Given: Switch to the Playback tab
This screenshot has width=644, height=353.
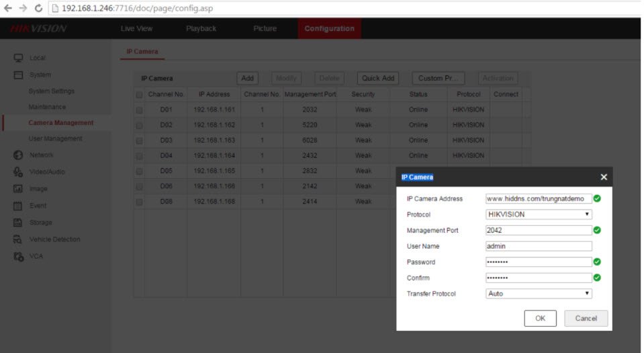Looking at the screenshot, I should click(x=201, y=28).
